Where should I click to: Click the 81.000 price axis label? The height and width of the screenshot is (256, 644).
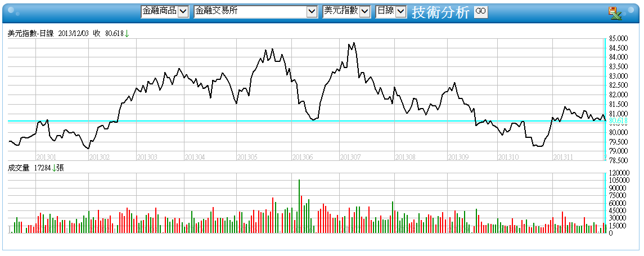[619, 114]
